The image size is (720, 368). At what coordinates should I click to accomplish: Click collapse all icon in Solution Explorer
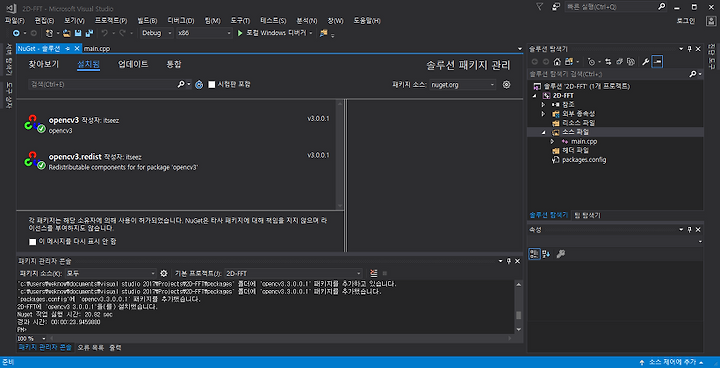click(x=619, y=62)
